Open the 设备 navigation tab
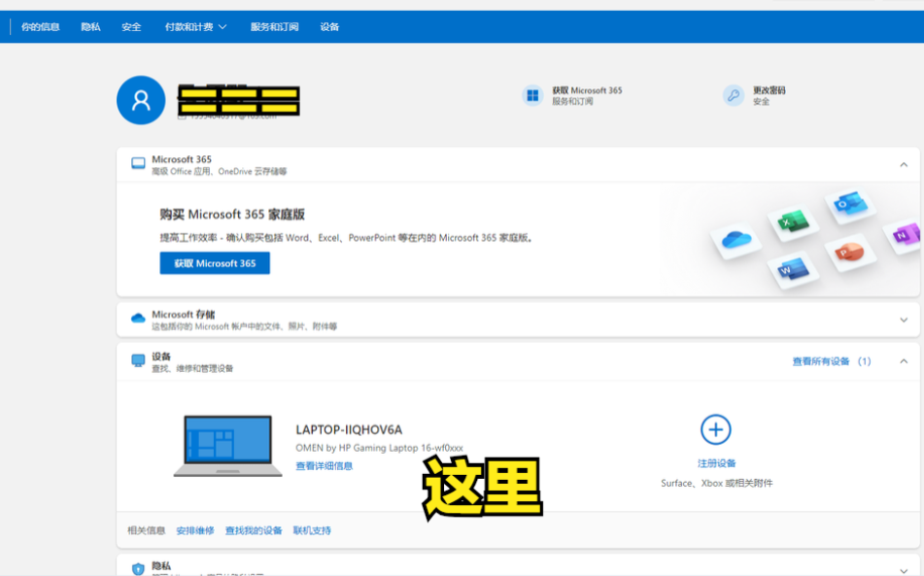 pos(329,27)
